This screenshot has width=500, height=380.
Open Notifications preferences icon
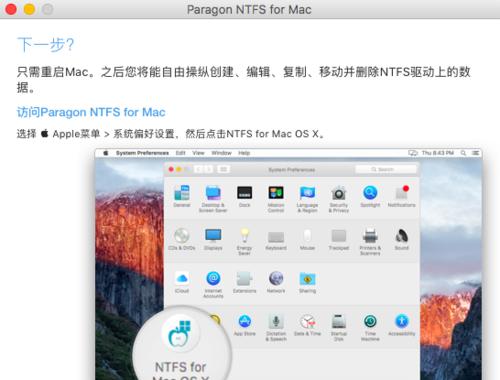tap(401, 193)
